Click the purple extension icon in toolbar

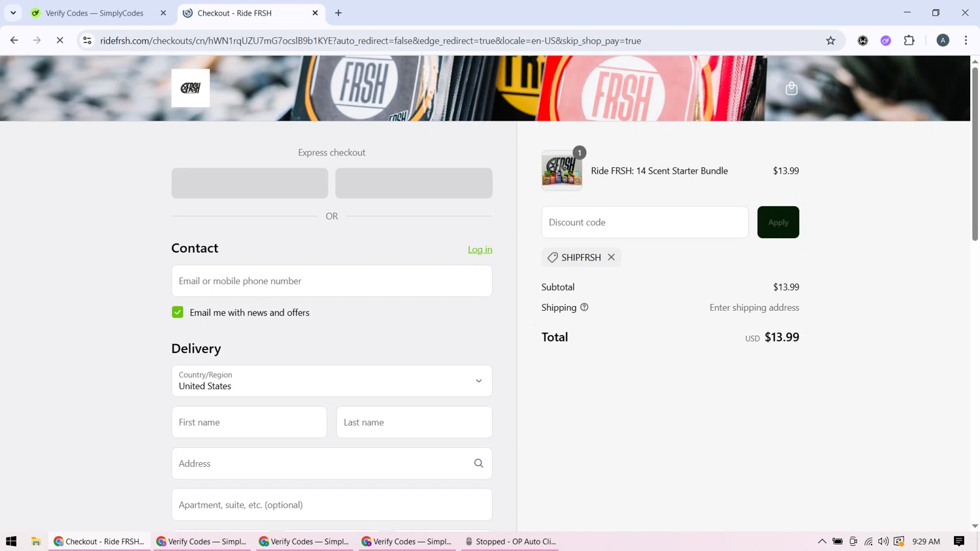886,40
